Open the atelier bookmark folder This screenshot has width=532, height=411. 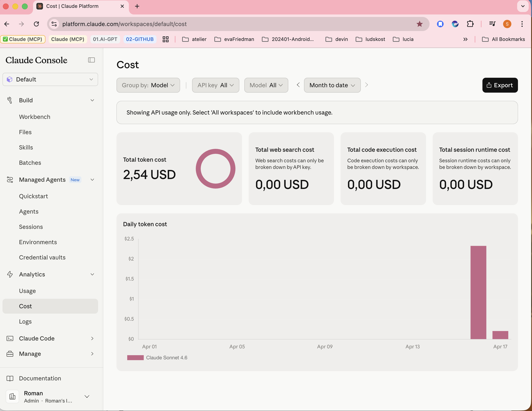click(194, 39)
